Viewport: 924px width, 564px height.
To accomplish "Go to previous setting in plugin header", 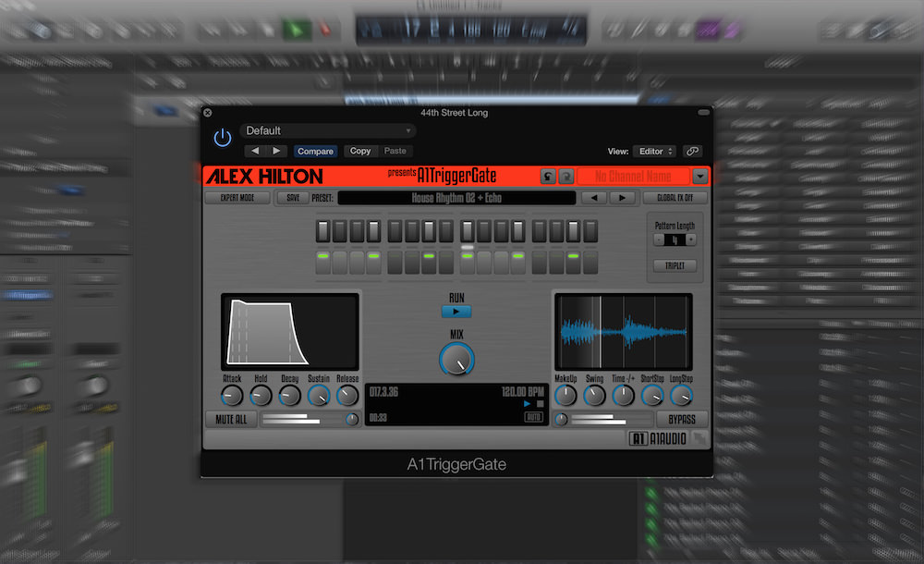I will (255, 151).
